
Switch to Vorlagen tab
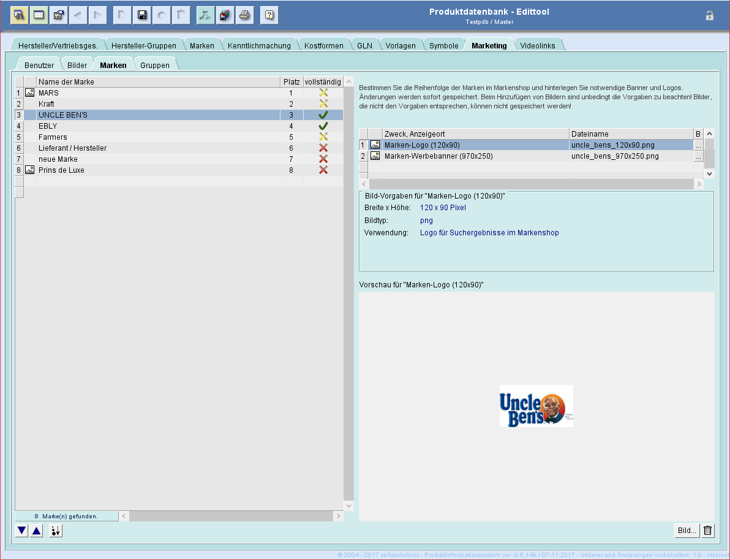(401, 45)
